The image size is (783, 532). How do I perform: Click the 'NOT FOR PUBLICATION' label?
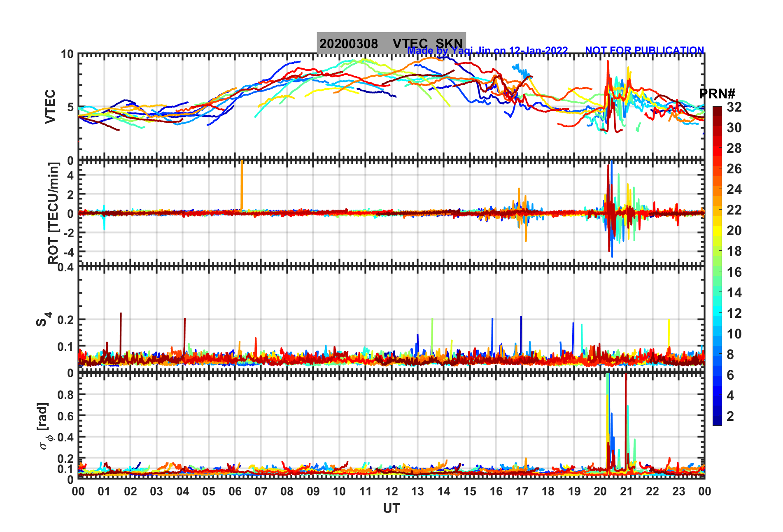tap(645, 50)
